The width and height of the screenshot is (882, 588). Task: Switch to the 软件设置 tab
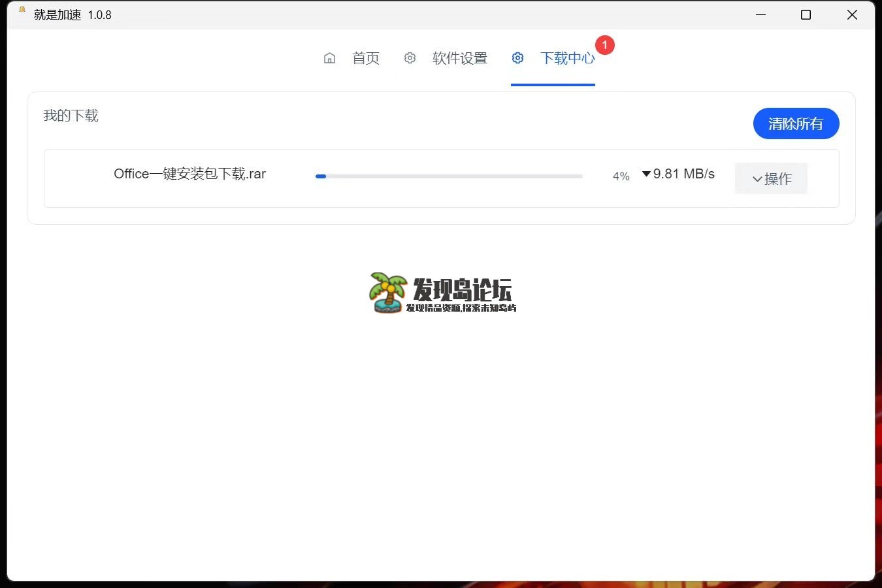tap(460, 58)
